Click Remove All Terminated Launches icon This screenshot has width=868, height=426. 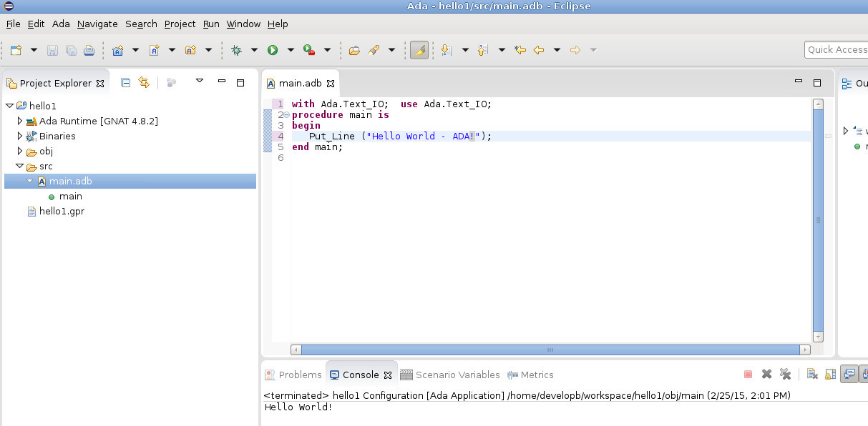point(785,374)
